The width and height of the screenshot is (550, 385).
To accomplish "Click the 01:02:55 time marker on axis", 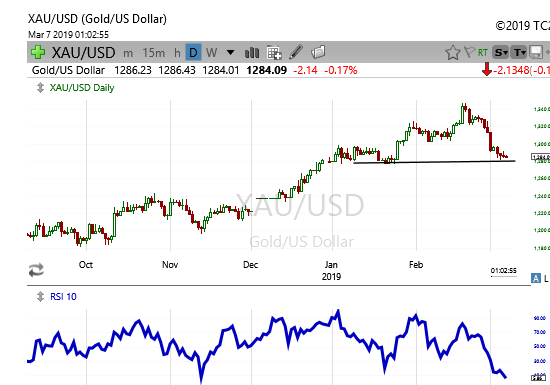I will (x=503, y=271).
